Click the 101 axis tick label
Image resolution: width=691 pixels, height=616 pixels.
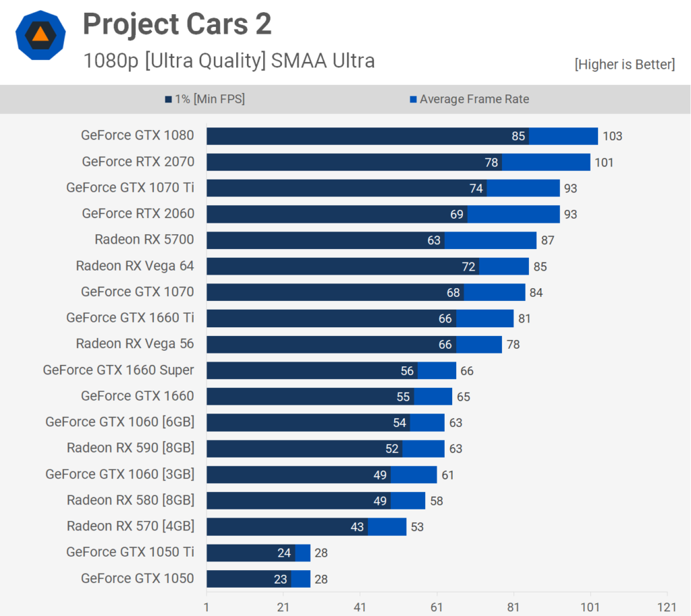click(590, 608)
